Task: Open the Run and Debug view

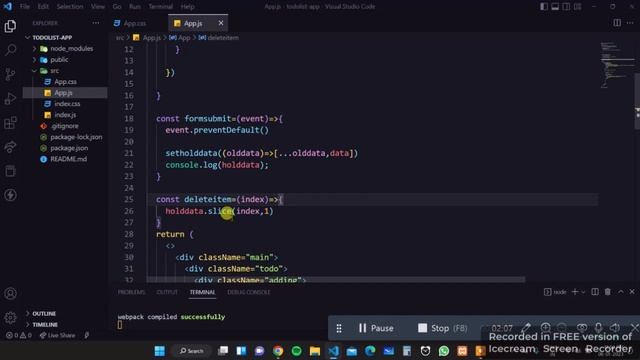Action: (10, 98)
